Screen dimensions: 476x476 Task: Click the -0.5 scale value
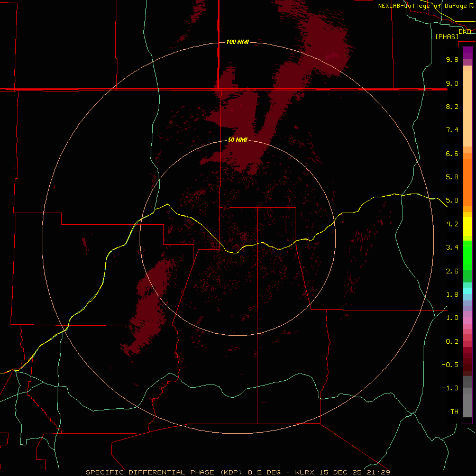pyautogui.click(x=450, y=365)
